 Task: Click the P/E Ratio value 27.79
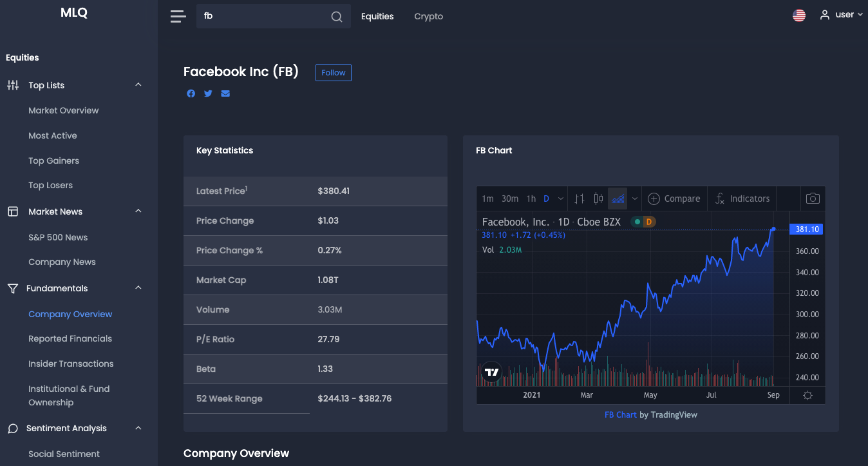click(x=328, y=340)
